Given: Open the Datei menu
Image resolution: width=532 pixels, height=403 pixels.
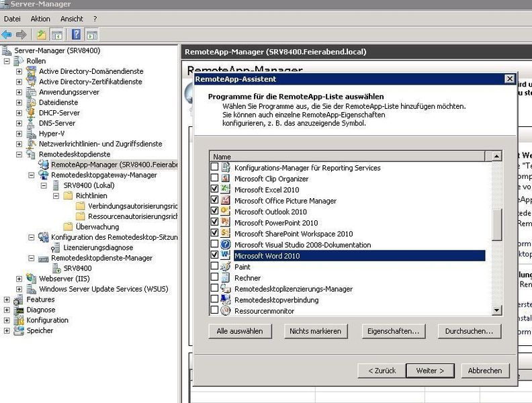Looking at the screenshot, I should tap(12, 19).
